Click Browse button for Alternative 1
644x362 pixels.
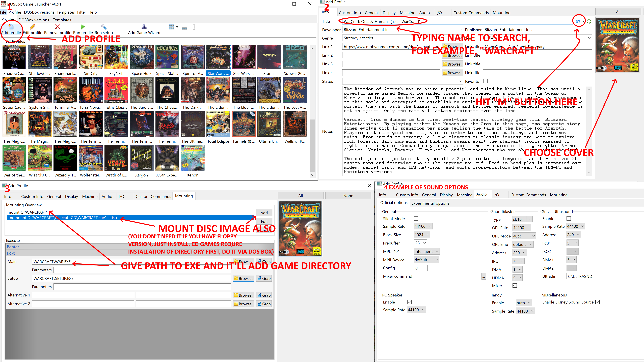tap(244, 295)
